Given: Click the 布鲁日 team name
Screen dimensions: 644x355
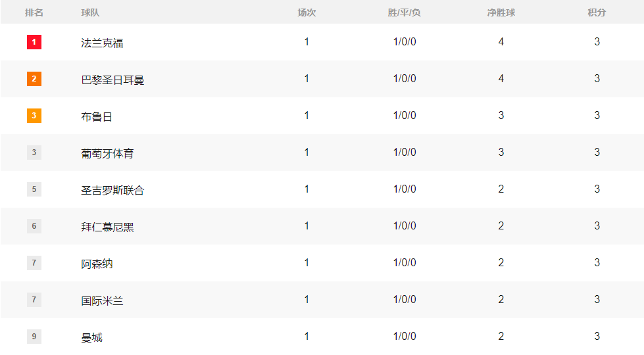Looking at the screenshot, I should tap(97, 117).
